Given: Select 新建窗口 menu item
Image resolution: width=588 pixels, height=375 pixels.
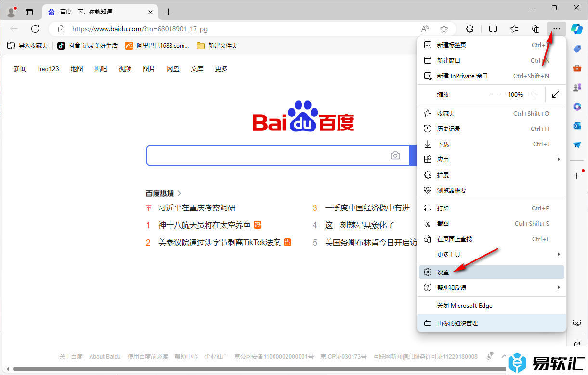Looking at the screenshot, I should (491, 60).
